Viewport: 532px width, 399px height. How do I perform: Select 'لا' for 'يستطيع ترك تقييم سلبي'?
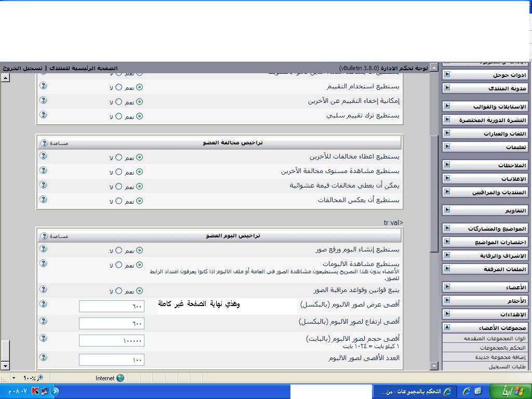tap(118, 117)
